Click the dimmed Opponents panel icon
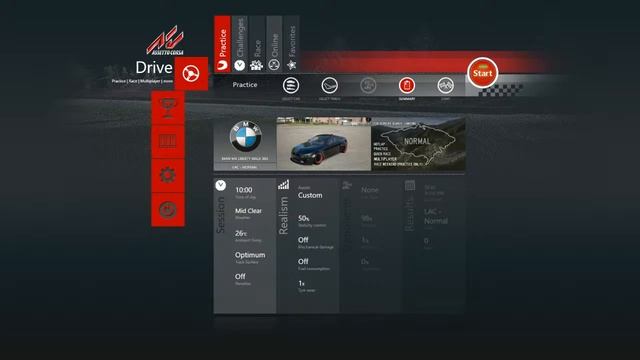Image resolution: width=640 pixels, height=360 pixels. point(347,185)
